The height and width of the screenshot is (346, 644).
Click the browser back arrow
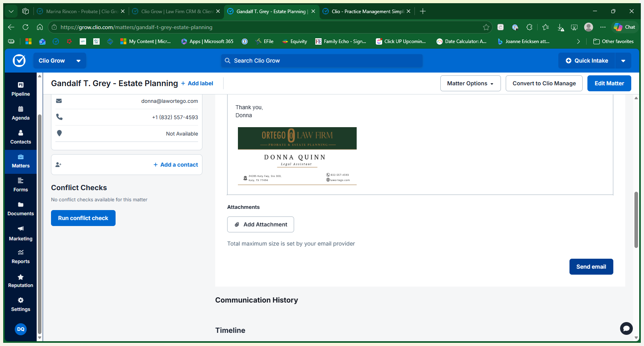pos(11,27)
